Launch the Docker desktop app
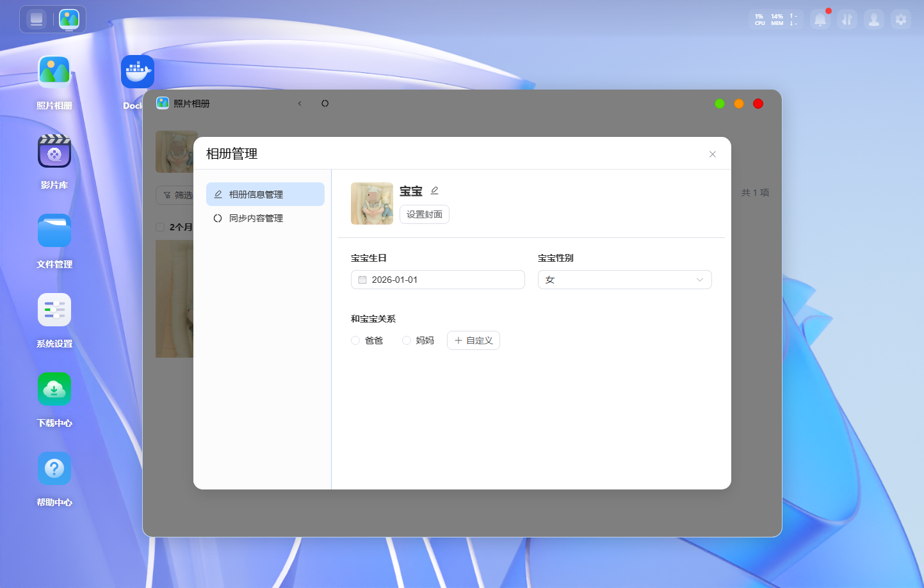Viewport: 924px width, 588px height. [138, 72]
